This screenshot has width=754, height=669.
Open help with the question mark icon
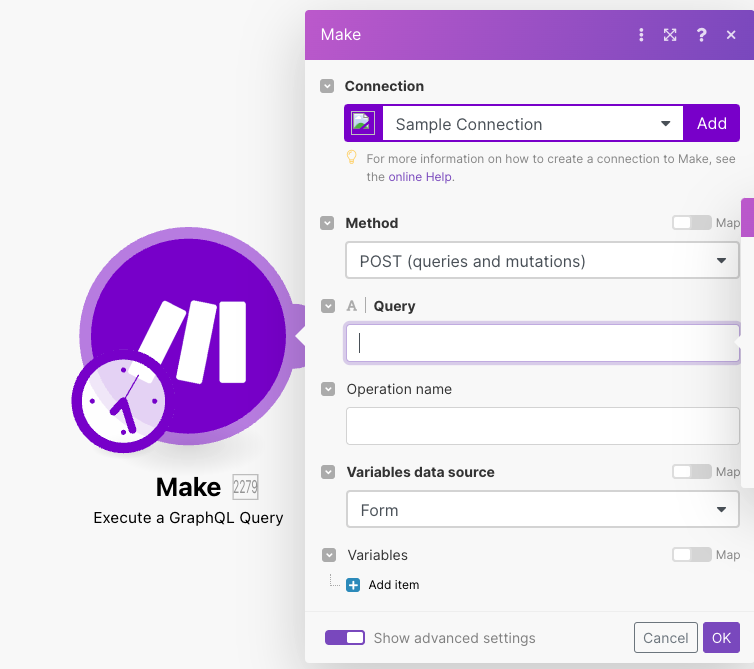tap(701, 35)
